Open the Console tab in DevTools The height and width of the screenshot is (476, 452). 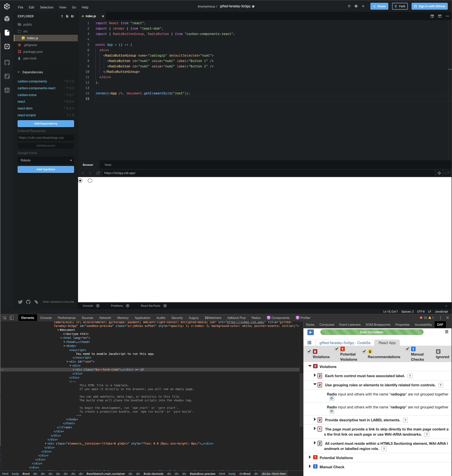tap(46, 317)
